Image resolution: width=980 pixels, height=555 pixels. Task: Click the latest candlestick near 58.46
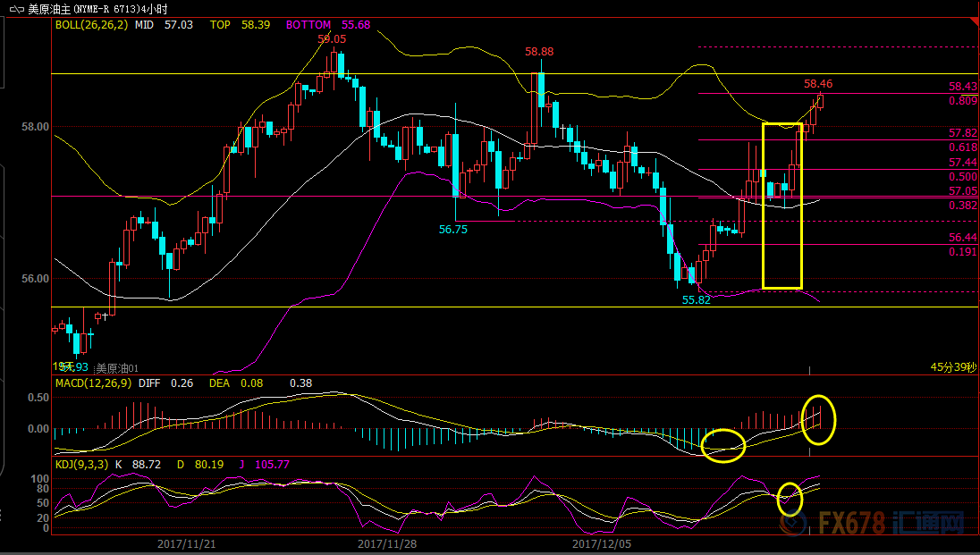[x=820, y=101]
